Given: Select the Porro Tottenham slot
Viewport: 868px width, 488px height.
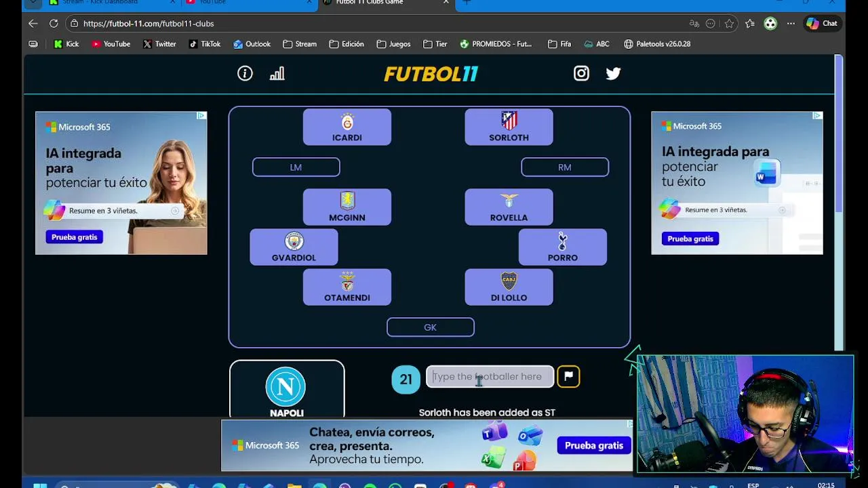Looking at the screenshot, I should pyautogui.click(x=563, y=247).
